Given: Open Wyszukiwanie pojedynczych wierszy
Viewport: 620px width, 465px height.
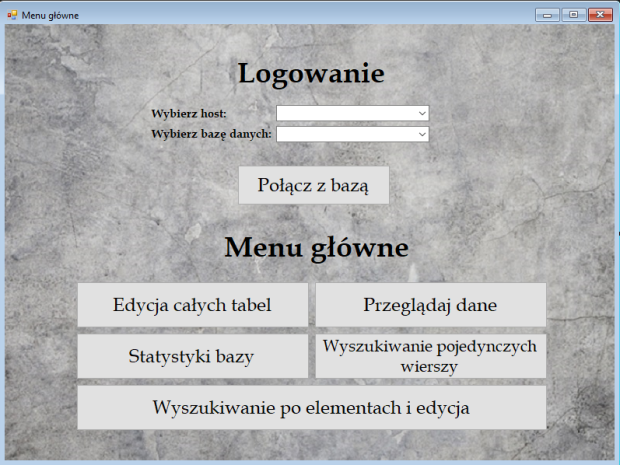Looking at the screenshot, I should 431,356.
